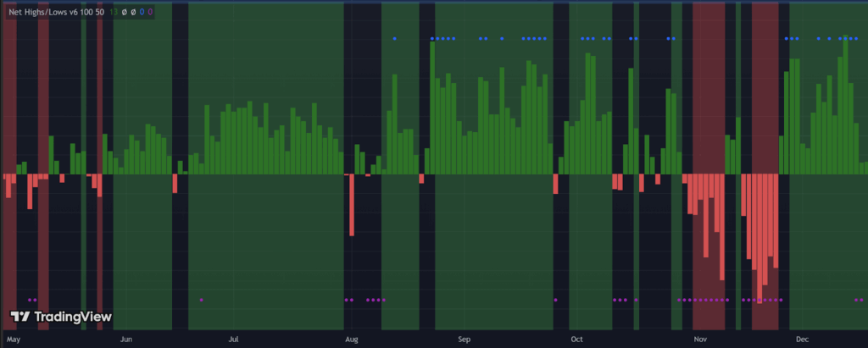Click the Oct label on time axis

[576, 340]
